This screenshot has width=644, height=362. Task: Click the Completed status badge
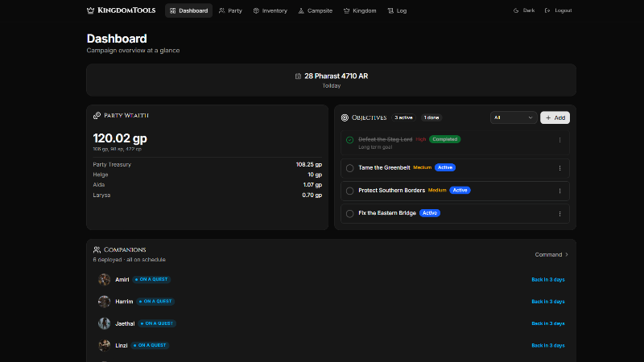point(445,139)
